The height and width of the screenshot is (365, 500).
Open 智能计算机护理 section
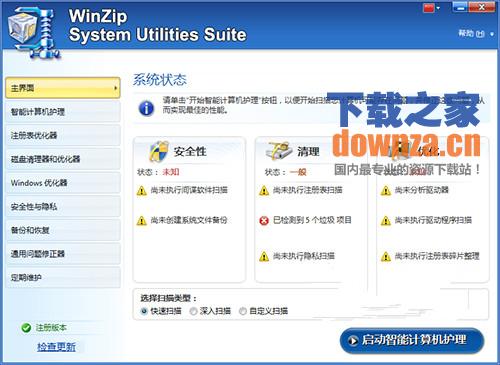63,112
